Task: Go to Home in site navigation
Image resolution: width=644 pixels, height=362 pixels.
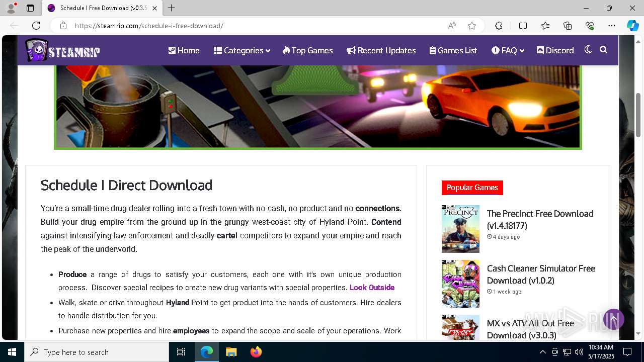Action: click(x=184, y=50)
